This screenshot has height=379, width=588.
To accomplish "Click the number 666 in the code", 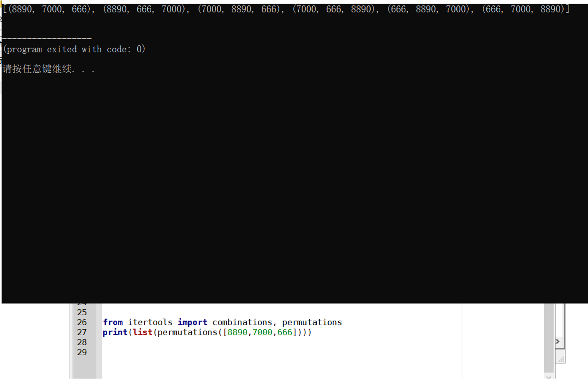I will [285, 332].
